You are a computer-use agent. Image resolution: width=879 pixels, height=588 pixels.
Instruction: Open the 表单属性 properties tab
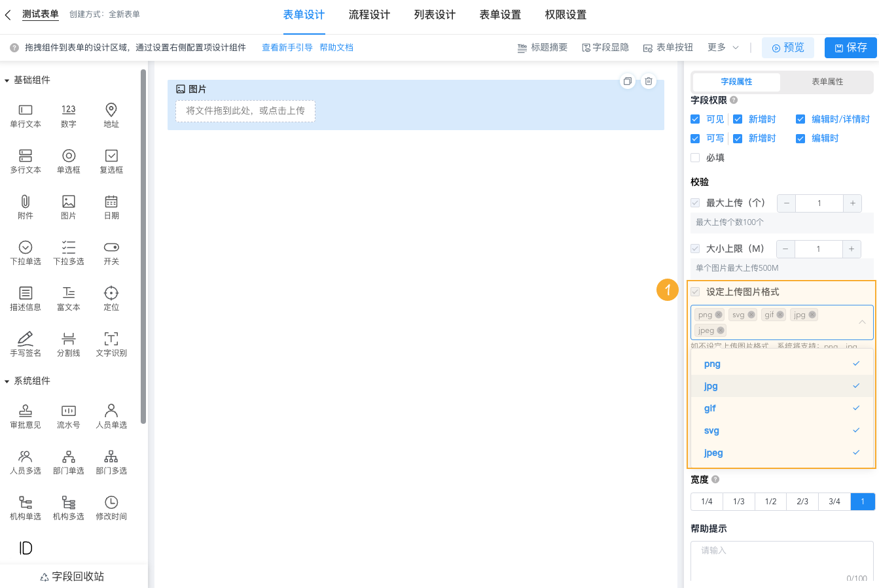(x=827, y=82)
